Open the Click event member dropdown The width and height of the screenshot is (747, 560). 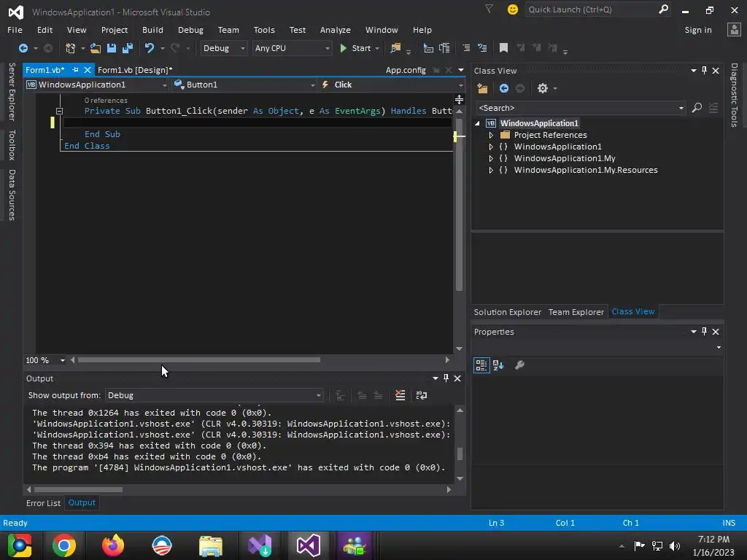pyautogui.click(x=392, y=85)
